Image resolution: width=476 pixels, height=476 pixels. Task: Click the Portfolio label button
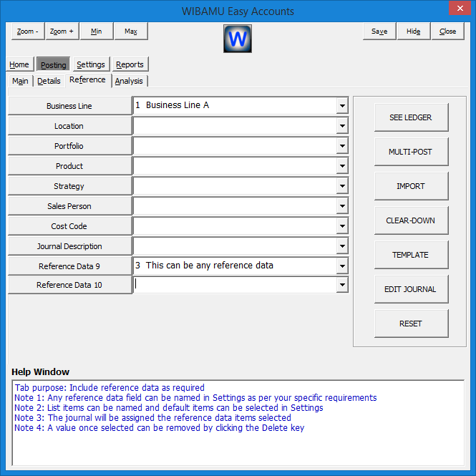pos(69,146)
